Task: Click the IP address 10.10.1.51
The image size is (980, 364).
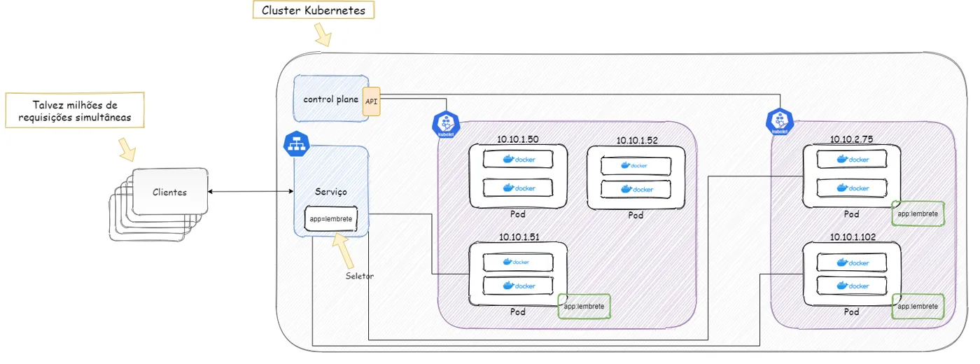Action: click(x=519, y=237)
